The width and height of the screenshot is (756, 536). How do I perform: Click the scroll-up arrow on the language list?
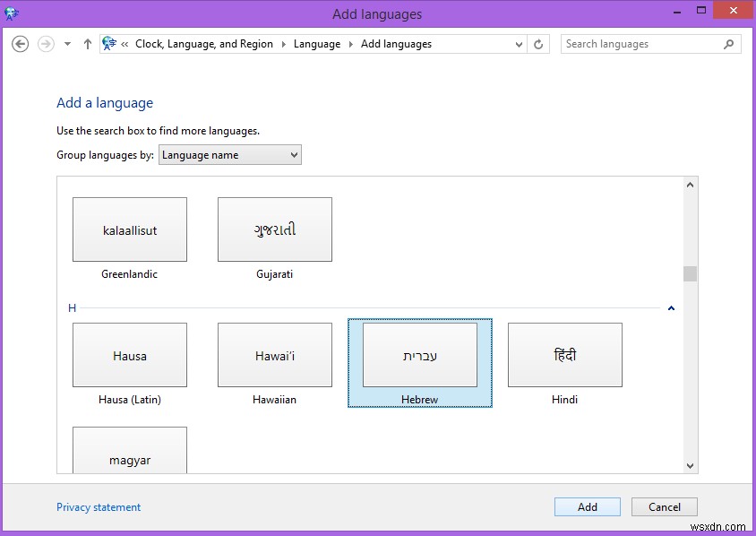690,184
